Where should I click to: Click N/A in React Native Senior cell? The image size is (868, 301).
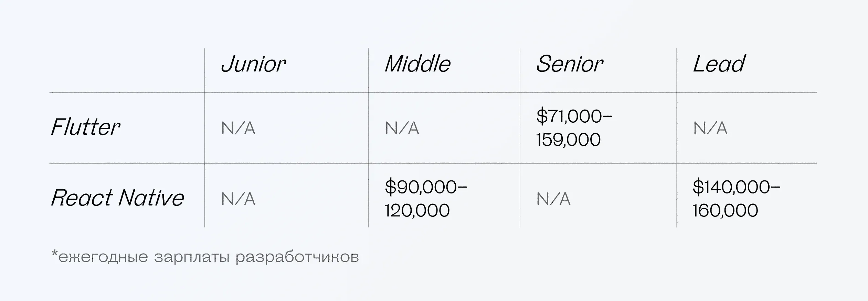click(x=553, y=199)
